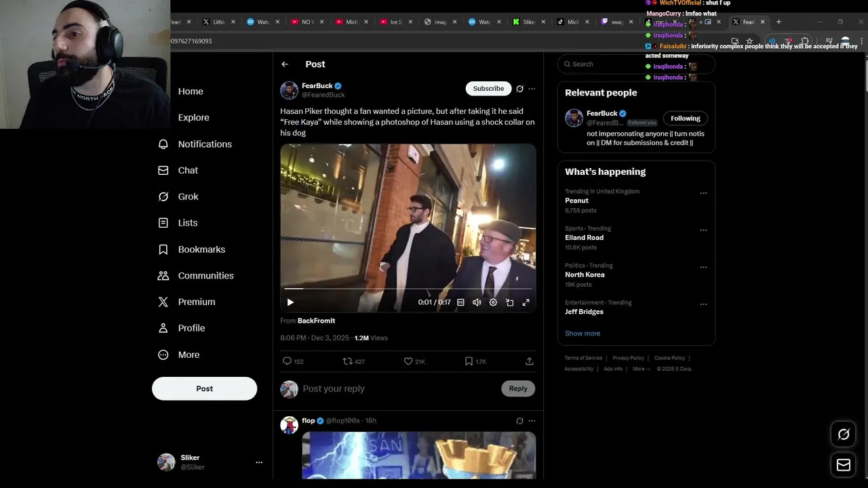868x488 pixels.
Task: Open Terms of Service link
Action: [583, 358]
